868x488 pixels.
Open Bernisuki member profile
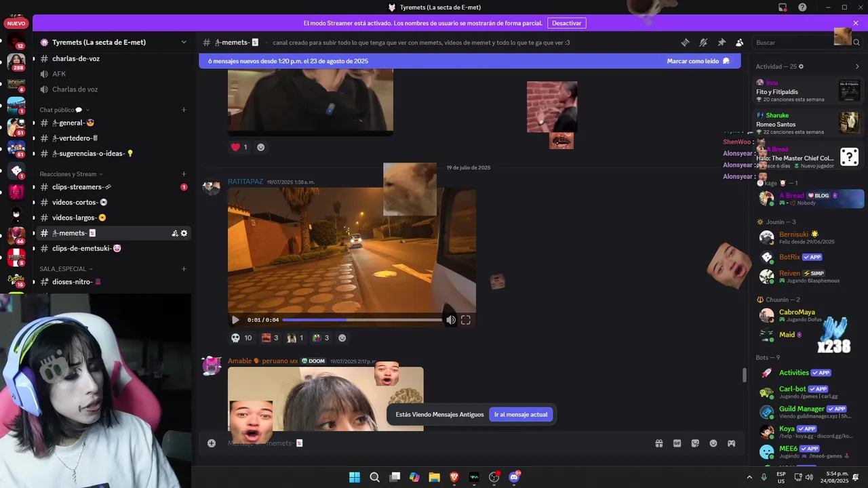808,237
